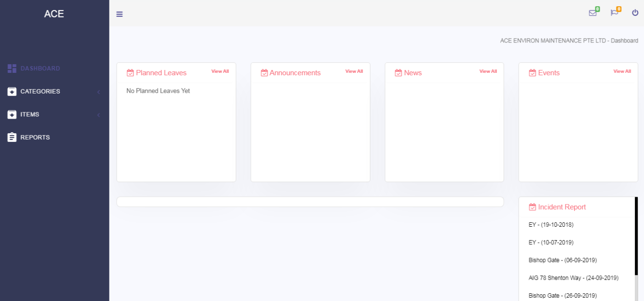Click the Categories box icon in sidebar
The image size is (644, 301).
[12, 92]
